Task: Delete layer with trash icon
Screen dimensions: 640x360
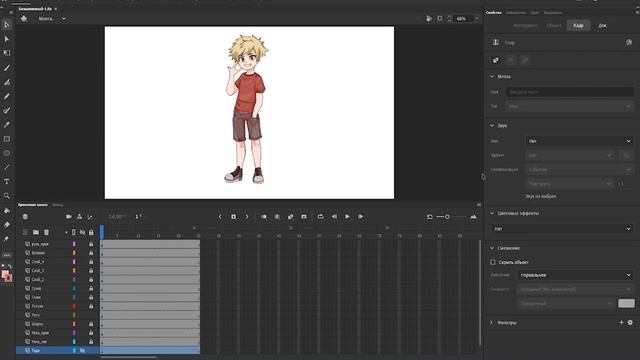Action: [x=47, y=232]
